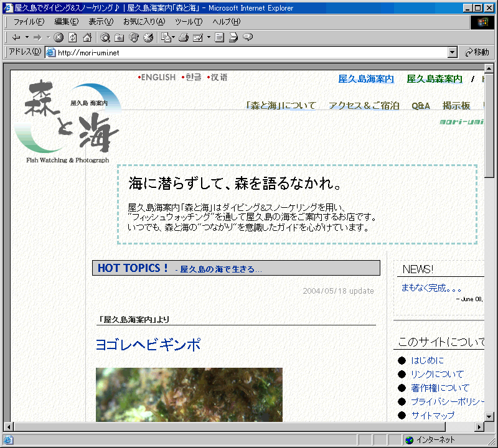This screenshot has width=498, height=448.
Task: Click the 2004/05/18 update text
Action: coord(338,291)
